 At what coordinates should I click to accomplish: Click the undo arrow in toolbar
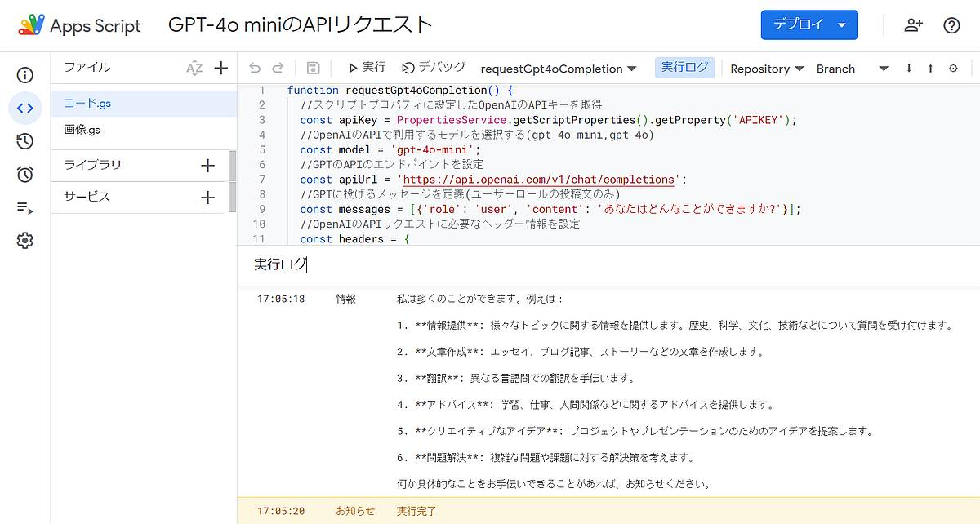(255, 69)
